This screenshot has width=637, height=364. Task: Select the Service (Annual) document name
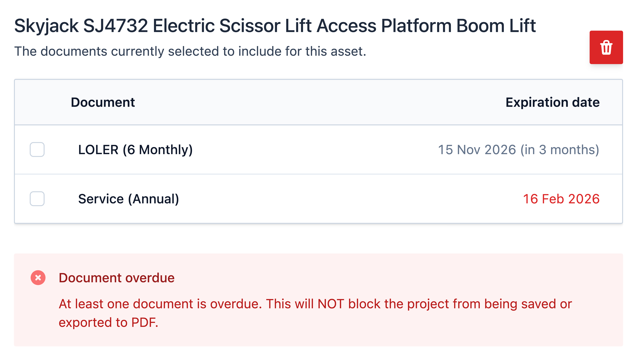click(x=128, y=199)
